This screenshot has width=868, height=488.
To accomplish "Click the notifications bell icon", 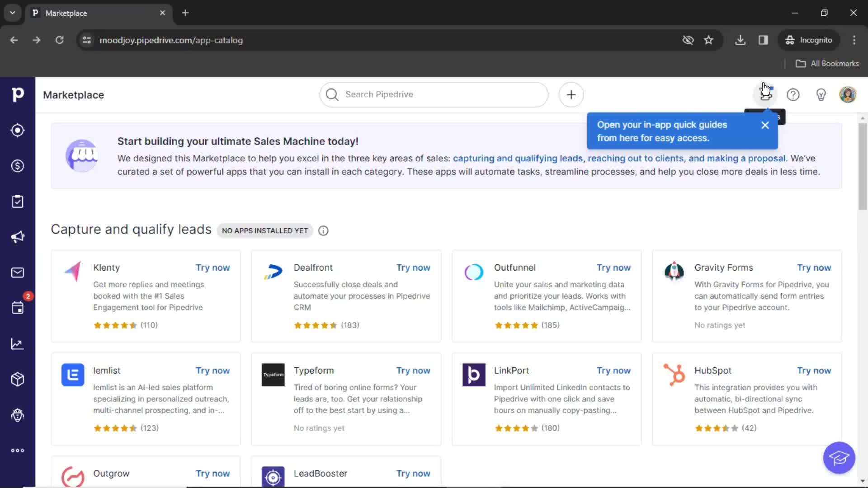I will click(x=765, y=94).
